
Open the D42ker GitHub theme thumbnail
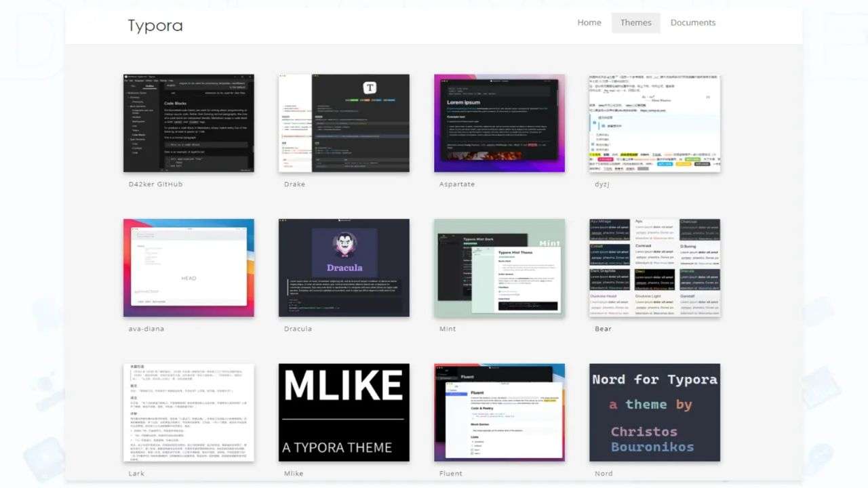click(189, 123)
